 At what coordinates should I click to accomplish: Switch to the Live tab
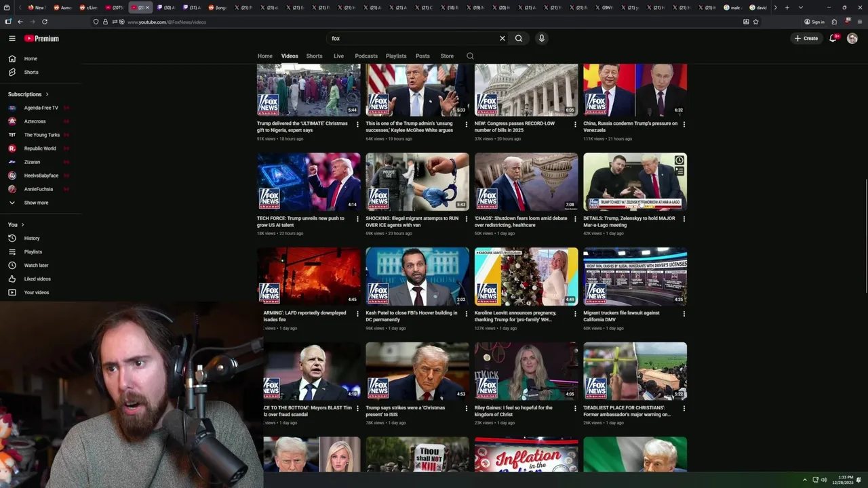pyautogui.click(x=338, y=56)
